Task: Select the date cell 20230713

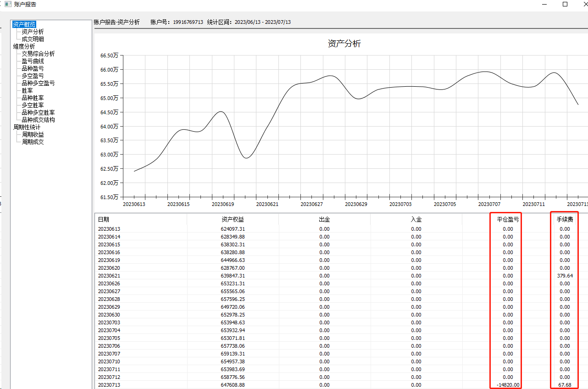Action: click(x=109, y=385)
